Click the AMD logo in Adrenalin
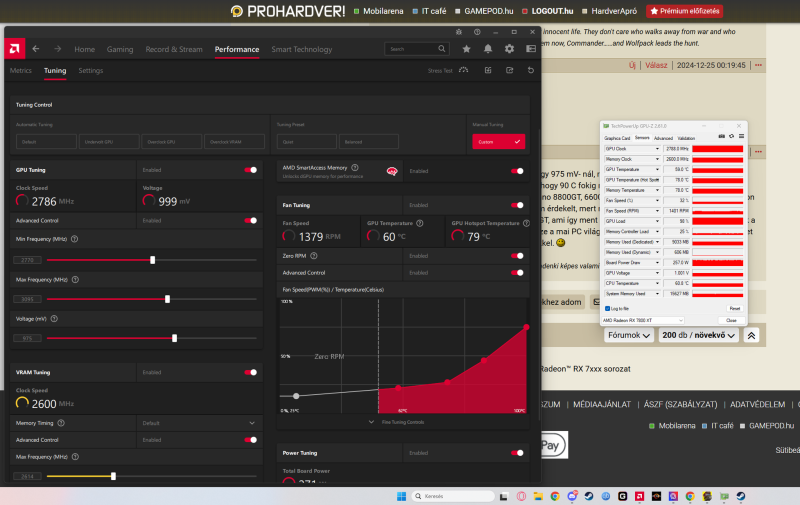Image resolution: width=800 pixels, height=505 pixels. click(x=14, y=49)
